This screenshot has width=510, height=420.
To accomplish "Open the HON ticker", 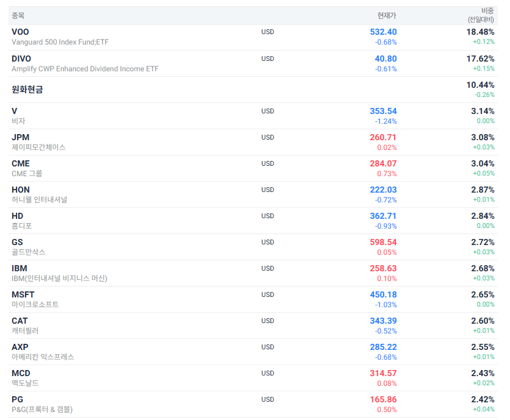I will point(21,190).
